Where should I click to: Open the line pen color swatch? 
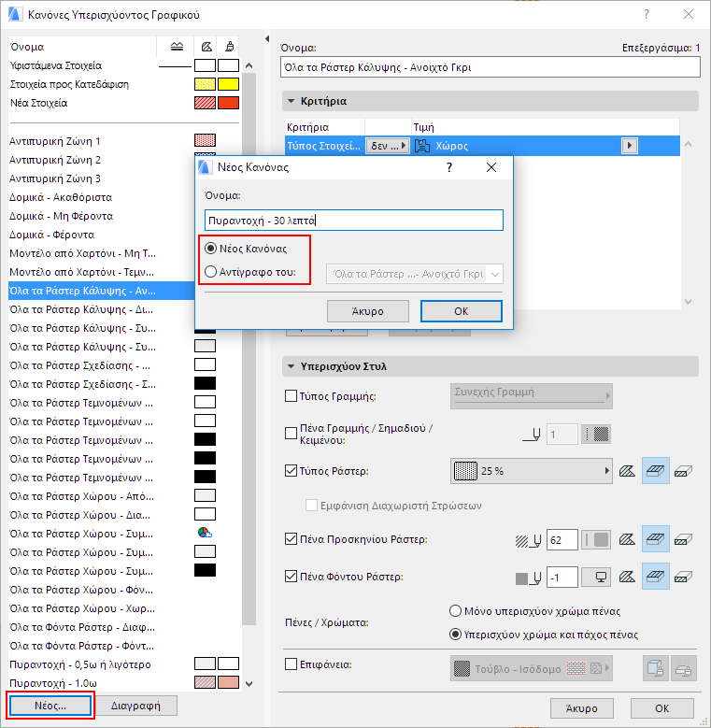coord(596,435)
